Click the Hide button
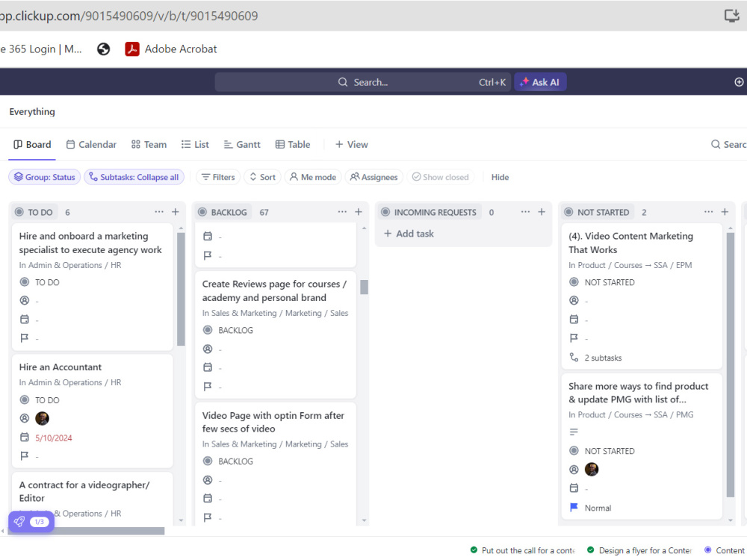 point(500,177)
